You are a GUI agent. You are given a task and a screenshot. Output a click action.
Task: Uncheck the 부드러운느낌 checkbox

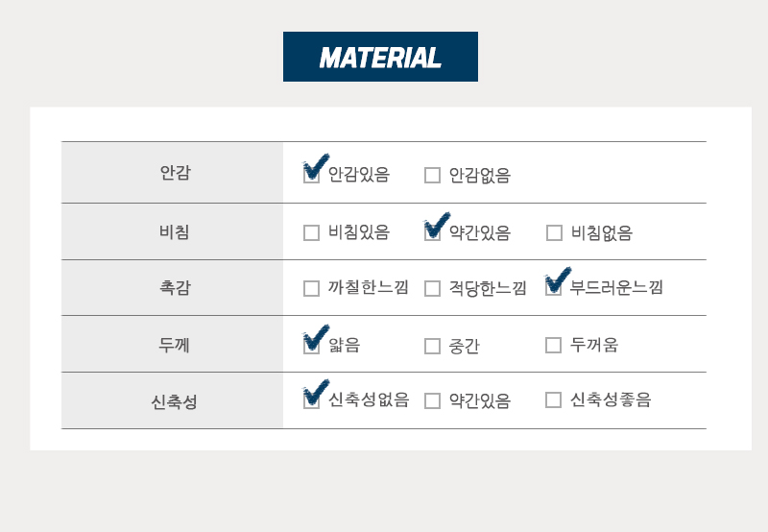554,287
